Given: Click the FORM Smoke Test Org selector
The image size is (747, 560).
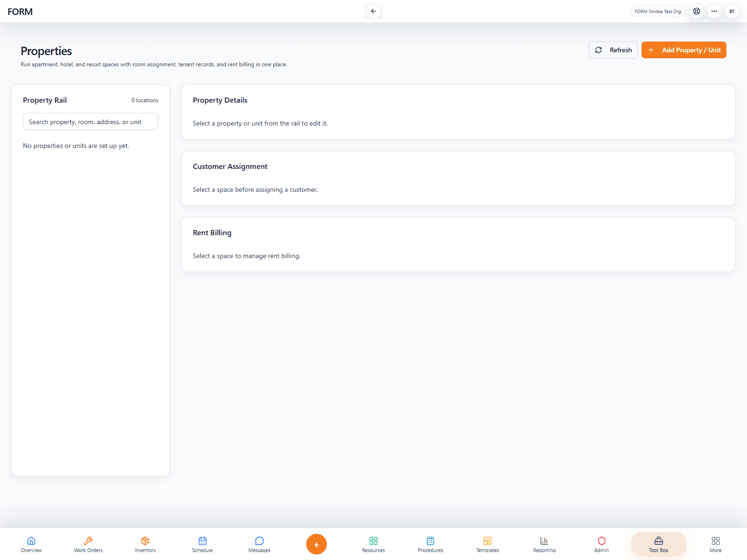Looking at the screenshot, I should (x=658, y=11).
